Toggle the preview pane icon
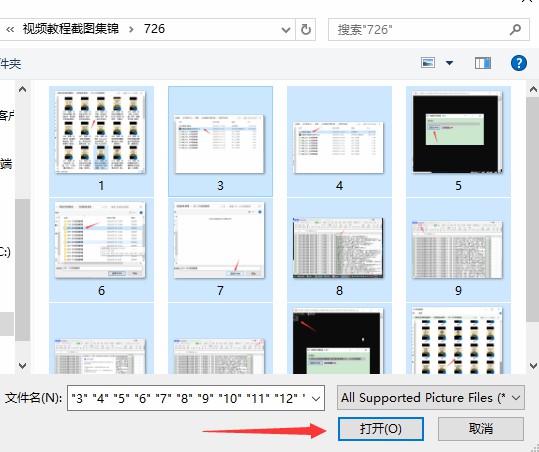The height and width of the screenshot is (452, 539). click(x=483, y=63)
